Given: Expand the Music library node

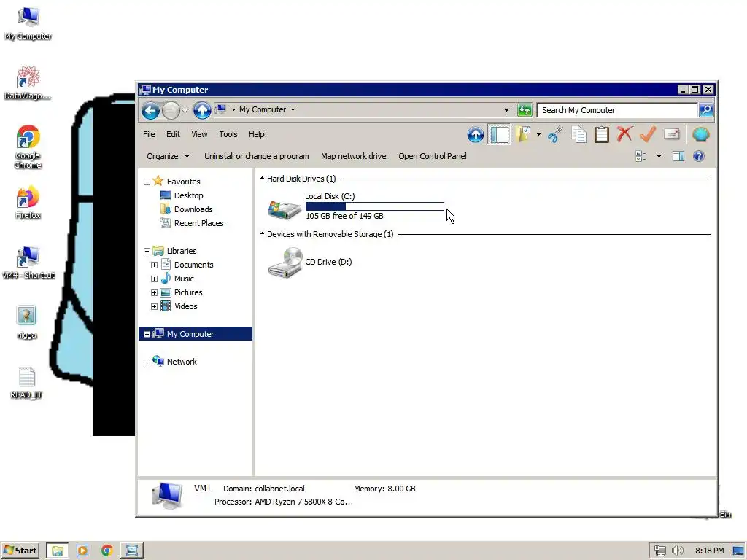Looking at the screenshot, I should (155, 279).
